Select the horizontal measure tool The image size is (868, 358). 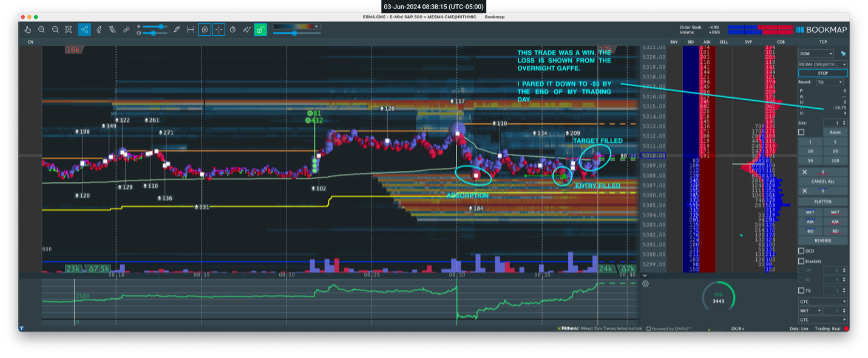(191, 29)
